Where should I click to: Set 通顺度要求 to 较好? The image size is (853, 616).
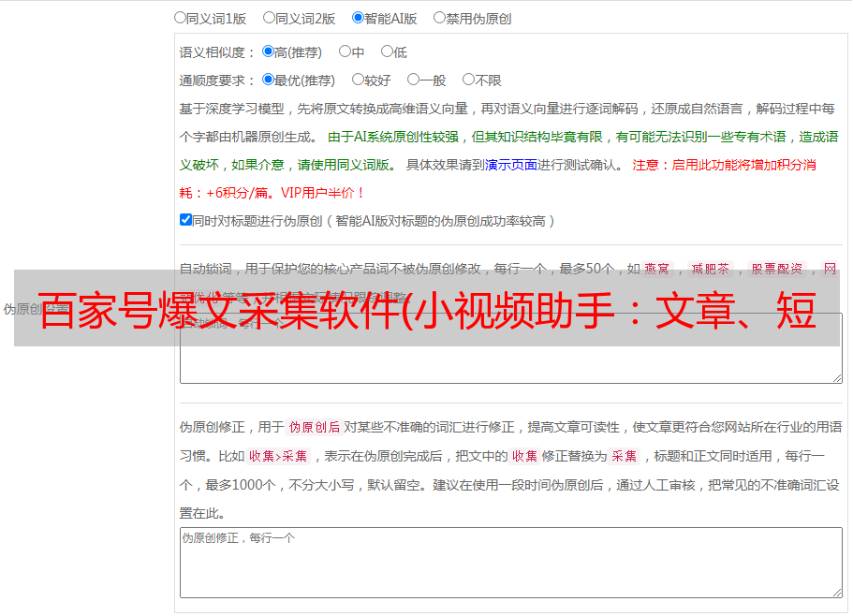coord(358,80)
